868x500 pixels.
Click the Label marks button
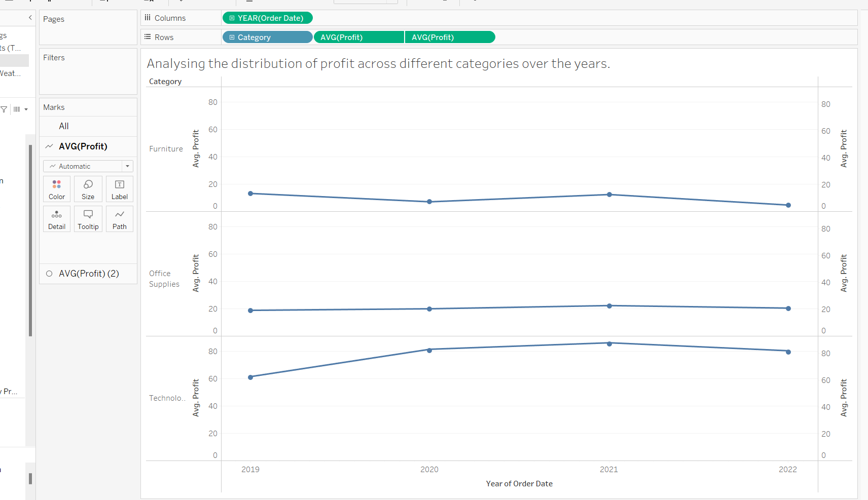pos(120,189)
